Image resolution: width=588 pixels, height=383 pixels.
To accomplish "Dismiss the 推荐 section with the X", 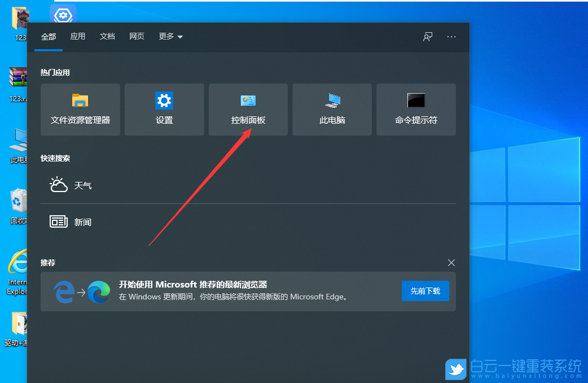I will coord(451,263).
